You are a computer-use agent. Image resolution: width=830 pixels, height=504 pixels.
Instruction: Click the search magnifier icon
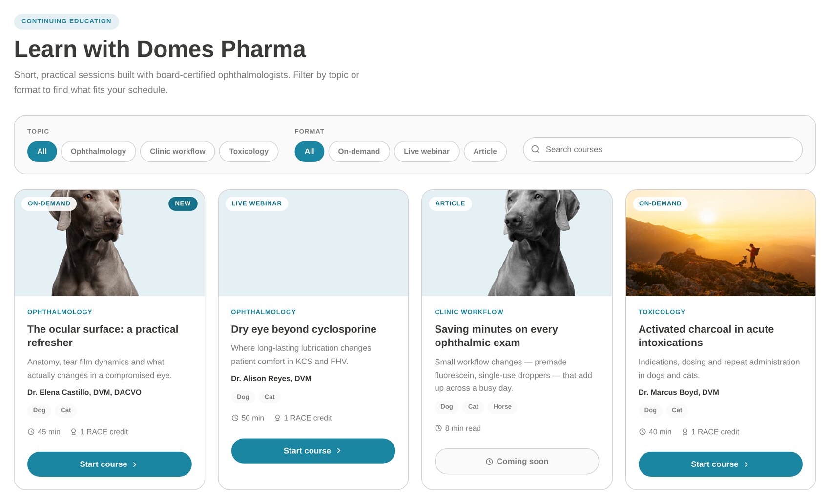coord(535,149)
